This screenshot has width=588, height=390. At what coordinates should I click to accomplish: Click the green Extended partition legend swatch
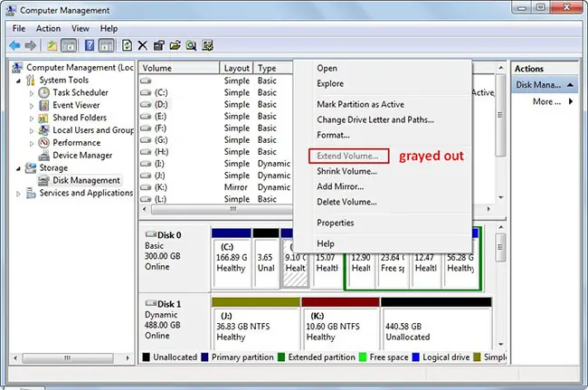click(281, 357)
